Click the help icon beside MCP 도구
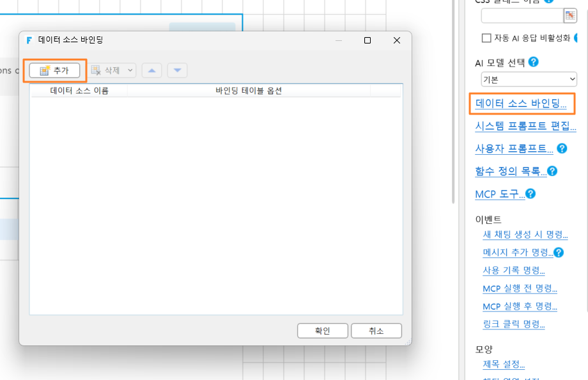This screenshot has width=588, height=380. (530, 194)
